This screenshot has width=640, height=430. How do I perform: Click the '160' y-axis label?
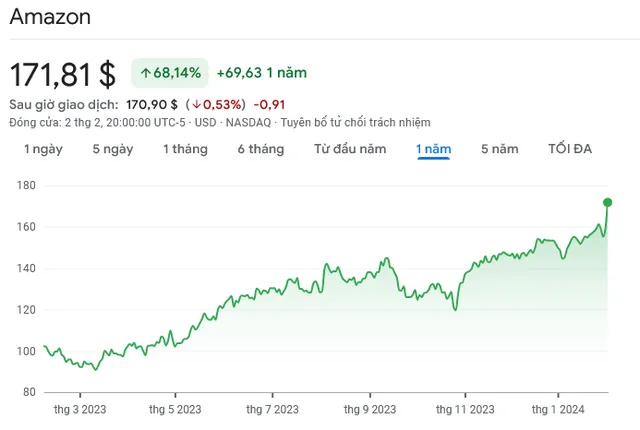[x=26, y=227]
